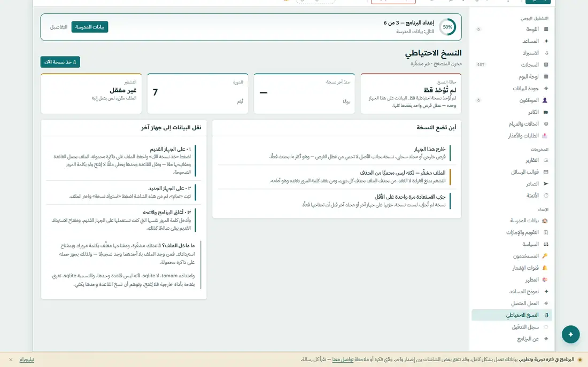Screen dimensions: 588x367
Task: Click نموذج المساعد sparkle icon
Action: pos(546,292)
